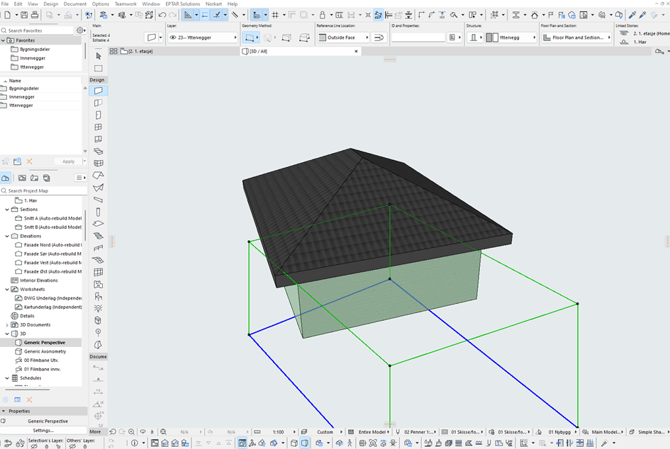
Task: Select the Arrow selection tool
Action: [x=98, y=54]
